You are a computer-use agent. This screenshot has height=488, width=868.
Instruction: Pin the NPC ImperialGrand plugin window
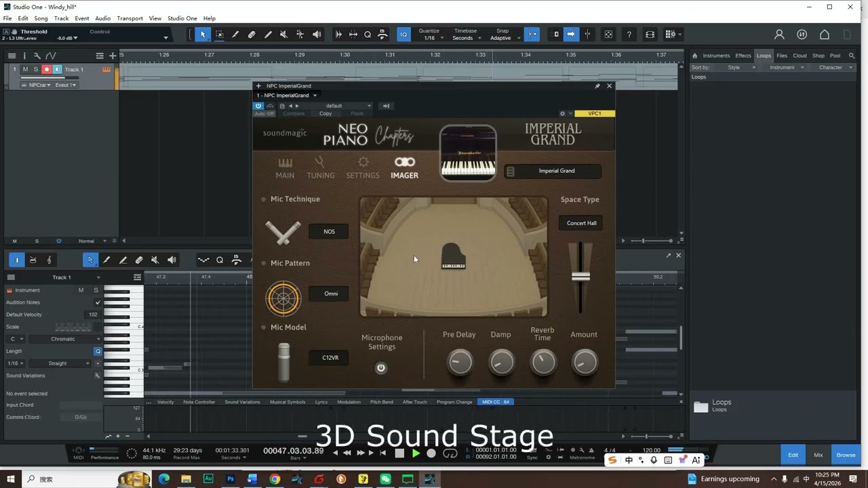pyautogui.click(x=597, y=86)
